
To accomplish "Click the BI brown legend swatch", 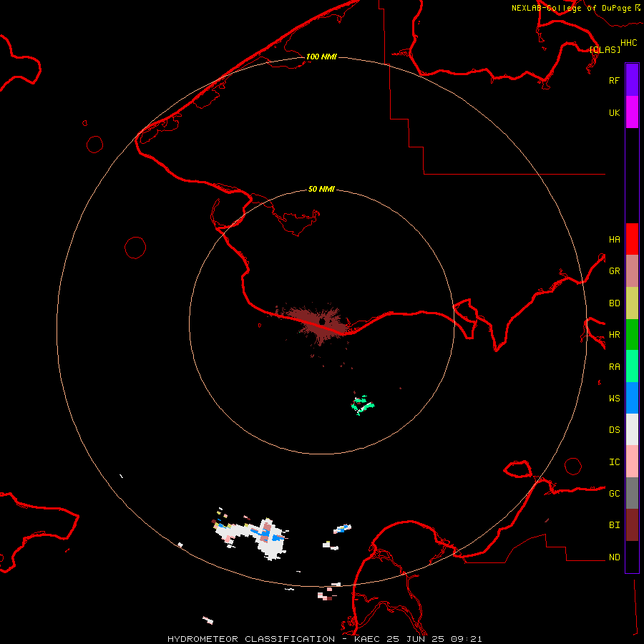I will (632, 525).
